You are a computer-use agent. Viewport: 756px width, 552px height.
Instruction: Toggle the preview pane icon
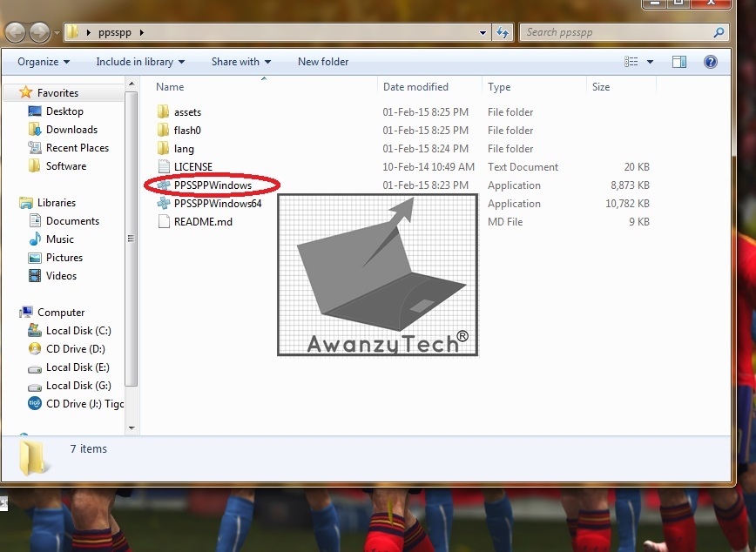[x=679, y=62]
